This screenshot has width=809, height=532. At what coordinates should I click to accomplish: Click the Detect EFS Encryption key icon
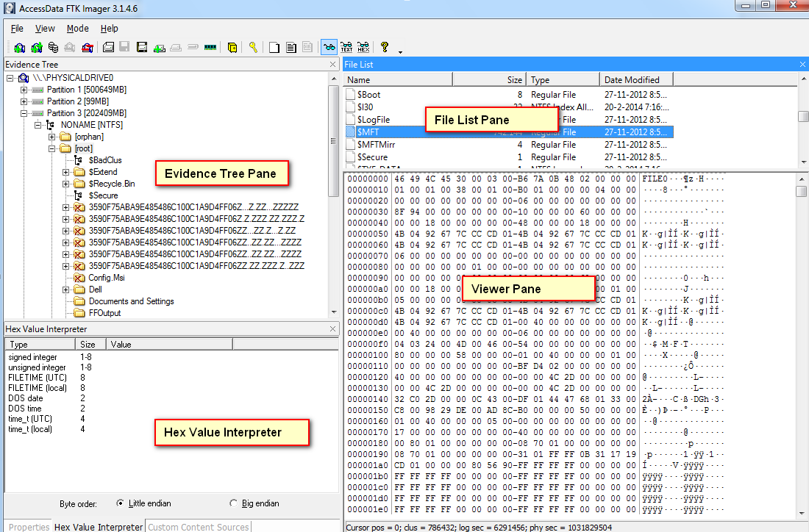(x=253, y=48)
